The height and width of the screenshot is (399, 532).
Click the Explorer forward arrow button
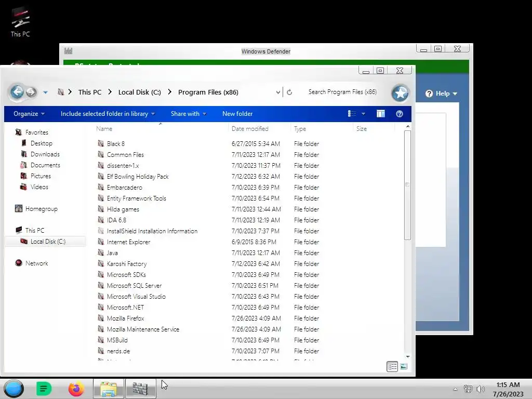pos(31,92)
